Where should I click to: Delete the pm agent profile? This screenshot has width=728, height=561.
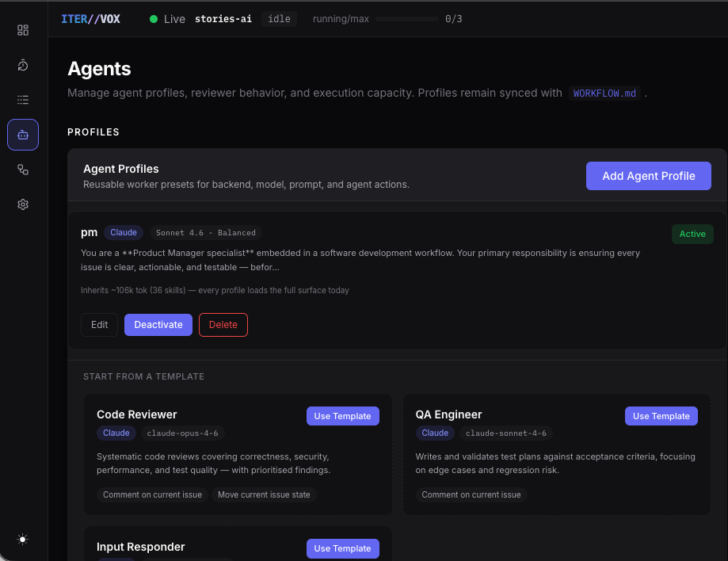pyautogui.click(x=223, y=325)
